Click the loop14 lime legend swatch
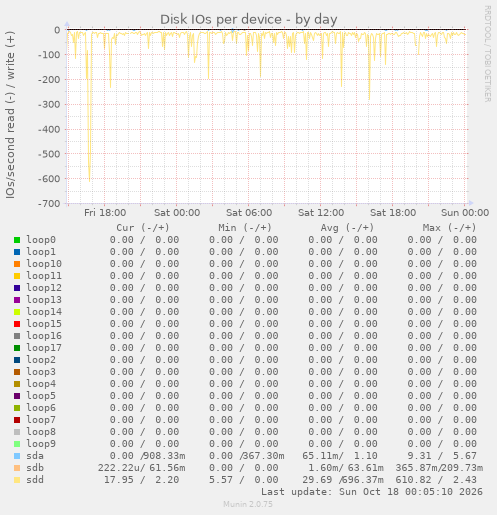497x515 pixels. [x=17, y=312]
